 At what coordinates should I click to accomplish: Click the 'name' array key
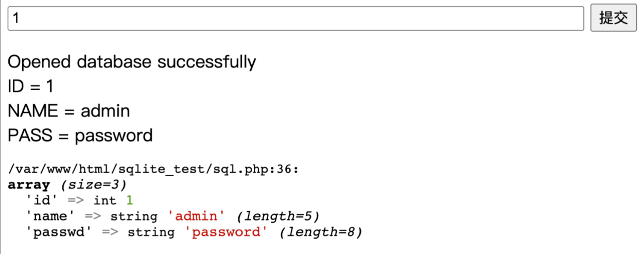(50, 216)
